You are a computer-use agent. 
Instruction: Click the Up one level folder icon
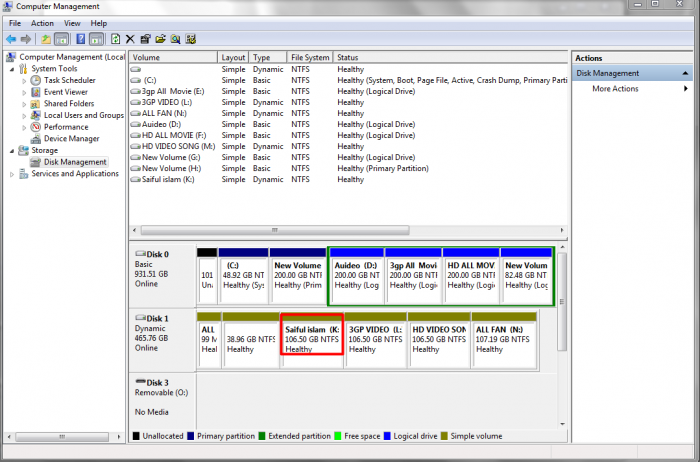tap(46, 39)
